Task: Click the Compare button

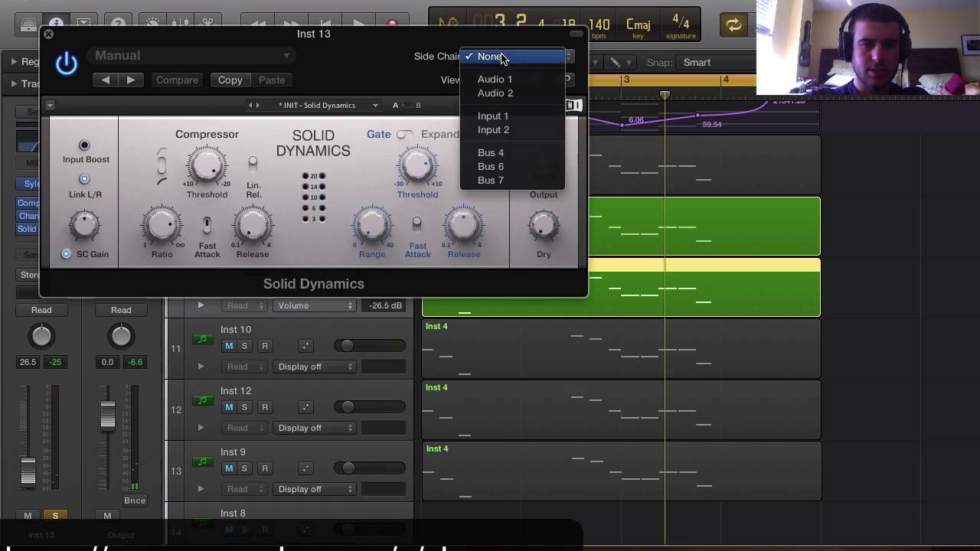Action: tap(177, 80)
